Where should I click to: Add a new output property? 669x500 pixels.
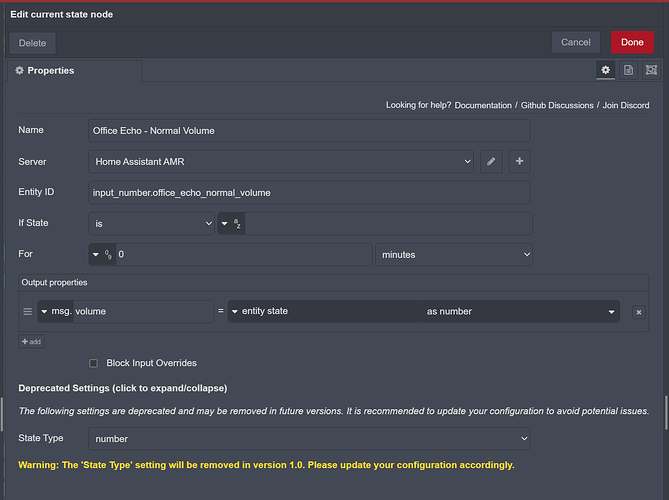coord(31,341)
